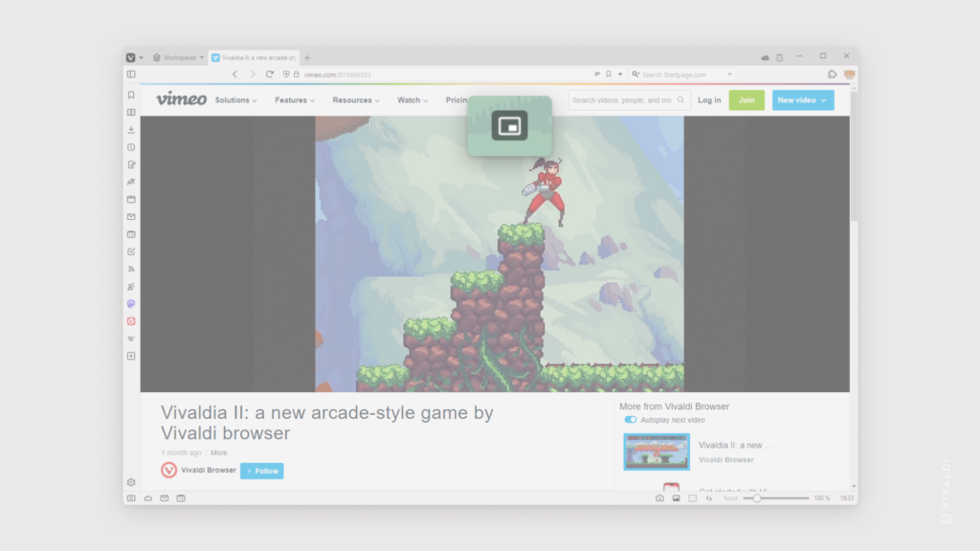Click the Startpage search field
Viewport: 980px width, 551px height.
[x=681, y=75]
